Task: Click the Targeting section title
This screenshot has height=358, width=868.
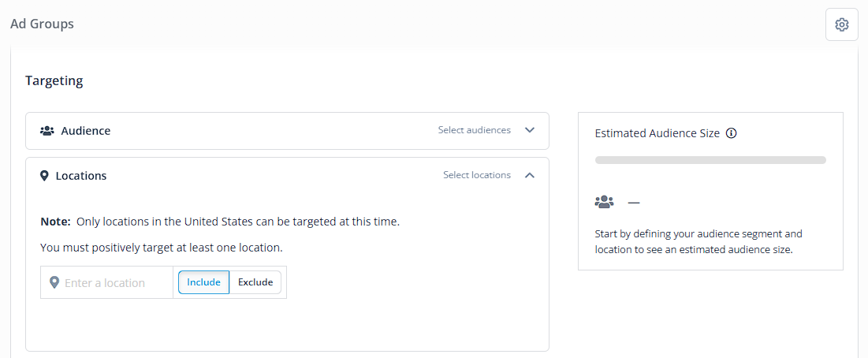Action: [x=54, y=80]
